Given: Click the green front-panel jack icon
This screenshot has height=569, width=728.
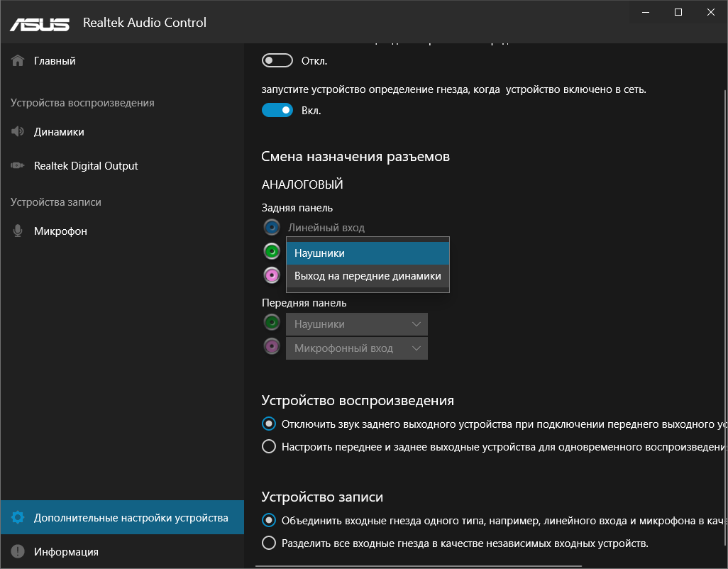Looking at the screenshot, I should [x=271, y=324].
